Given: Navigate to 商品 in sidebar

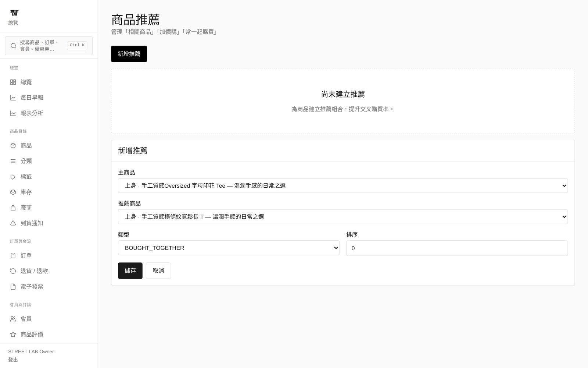Looking at the screenshot, I should pyautogui.click(x=49, y=146).
